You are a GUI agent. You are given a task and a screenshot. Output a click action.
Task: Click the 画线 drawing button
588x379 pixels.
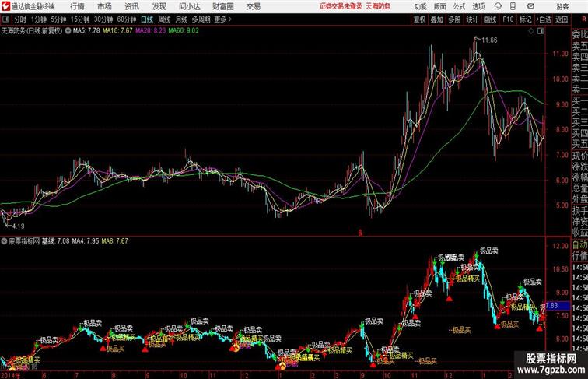[490, 19]
